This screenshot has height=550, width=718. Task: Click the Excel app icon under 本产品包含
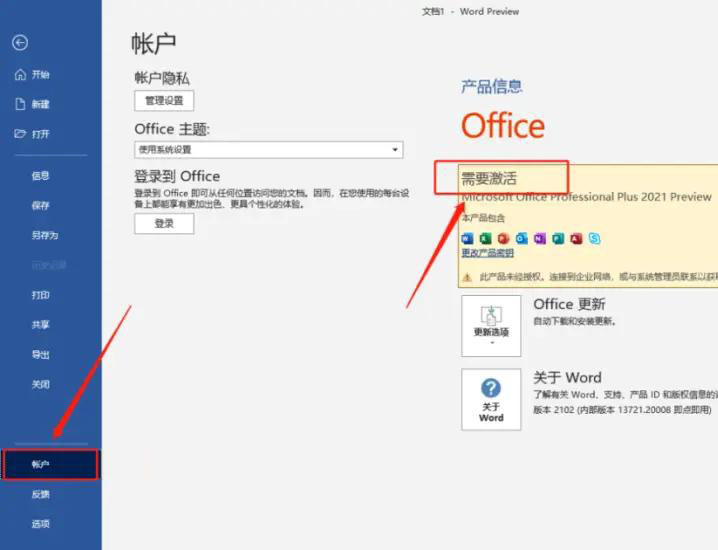coord(485,239)
